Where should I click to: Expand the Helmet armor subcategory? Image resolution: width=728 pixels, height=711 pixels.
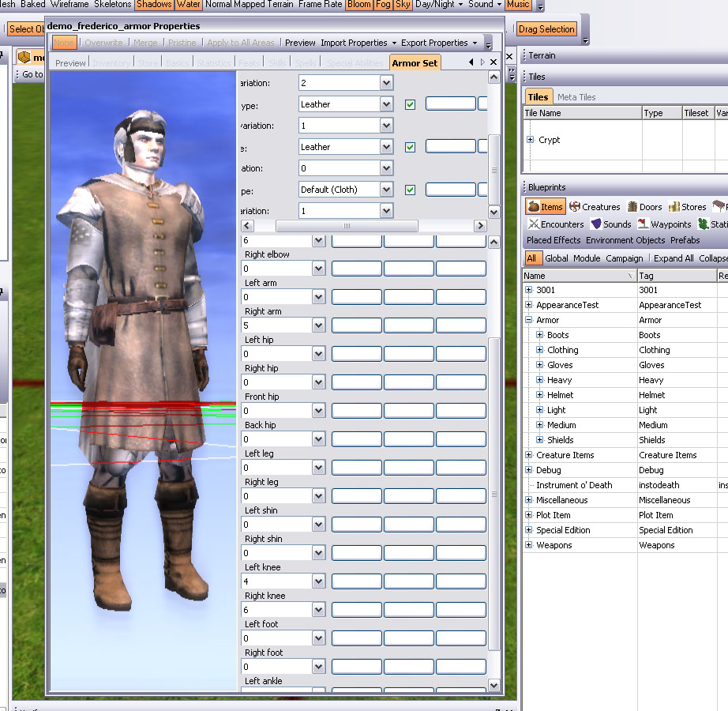click(539, 395)
